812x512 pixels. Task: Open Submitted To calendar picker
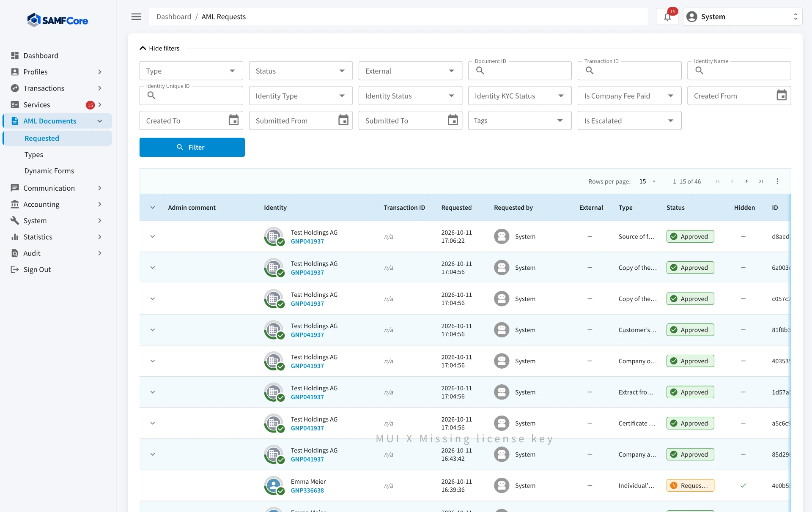tap(453, 120)
